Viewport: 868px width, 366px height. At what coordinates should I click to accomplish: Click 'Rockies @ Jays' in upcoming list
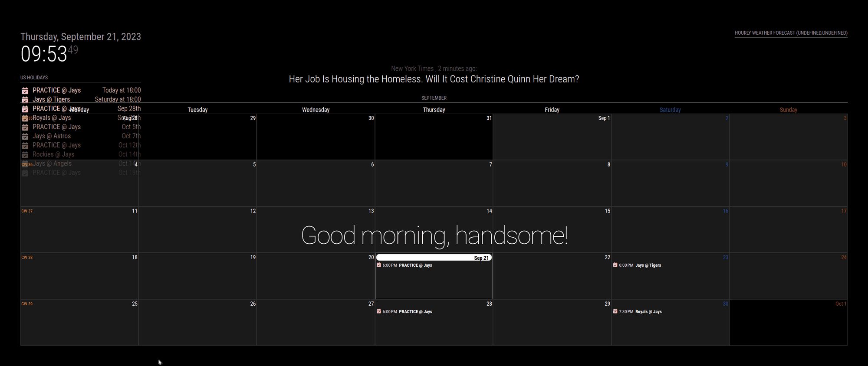(53, 154)
